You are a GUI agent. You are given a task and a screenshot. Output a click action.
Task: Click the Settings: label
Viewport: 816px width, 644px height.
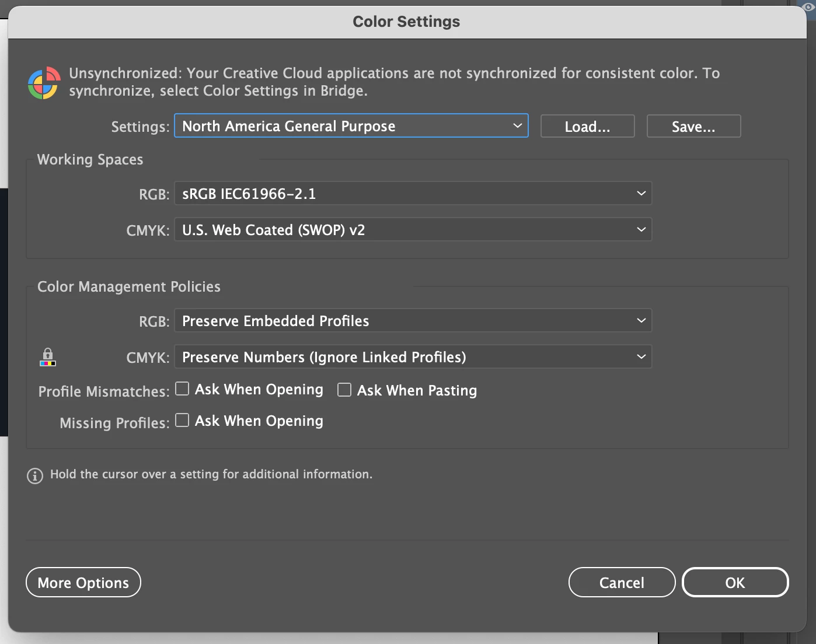[140, 127]
